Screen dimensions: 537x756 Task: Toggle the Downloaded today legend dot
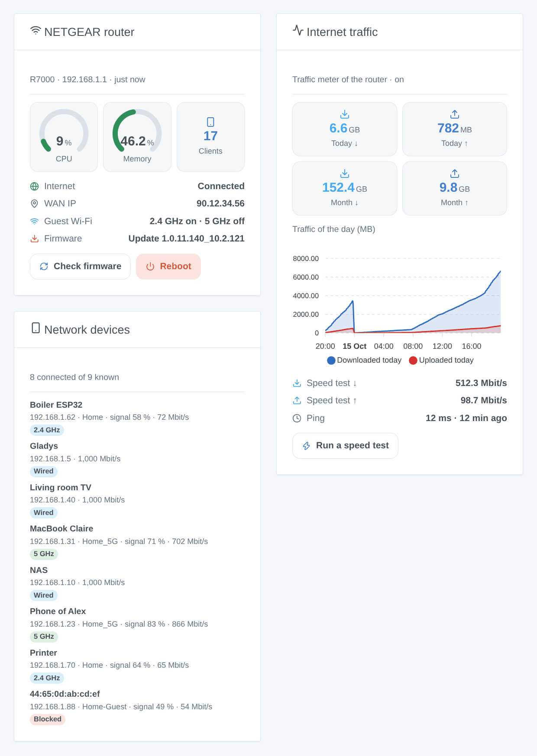pos(331,360)
